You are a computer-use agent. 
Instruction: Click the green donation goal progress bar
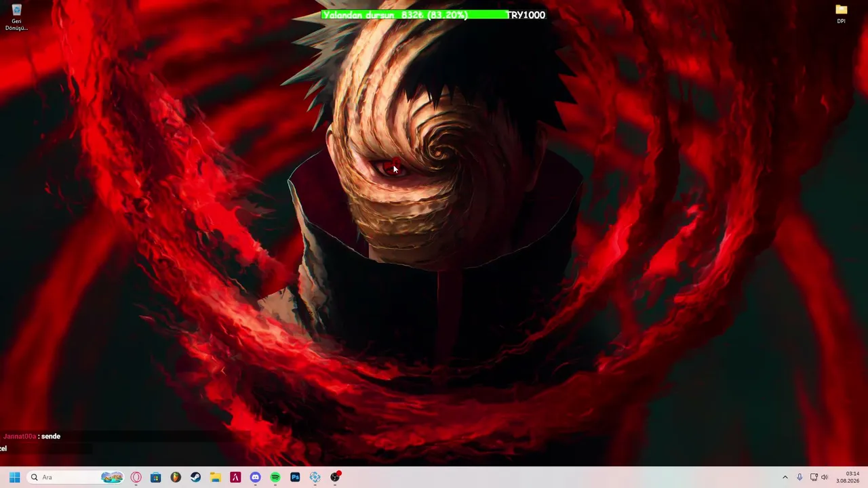pyautogui.click(x=414, y=15)
